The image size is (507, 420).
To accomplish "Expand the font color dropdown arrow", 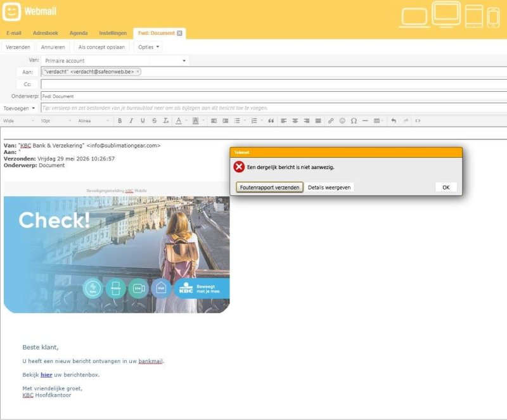I will coord(186,121).
